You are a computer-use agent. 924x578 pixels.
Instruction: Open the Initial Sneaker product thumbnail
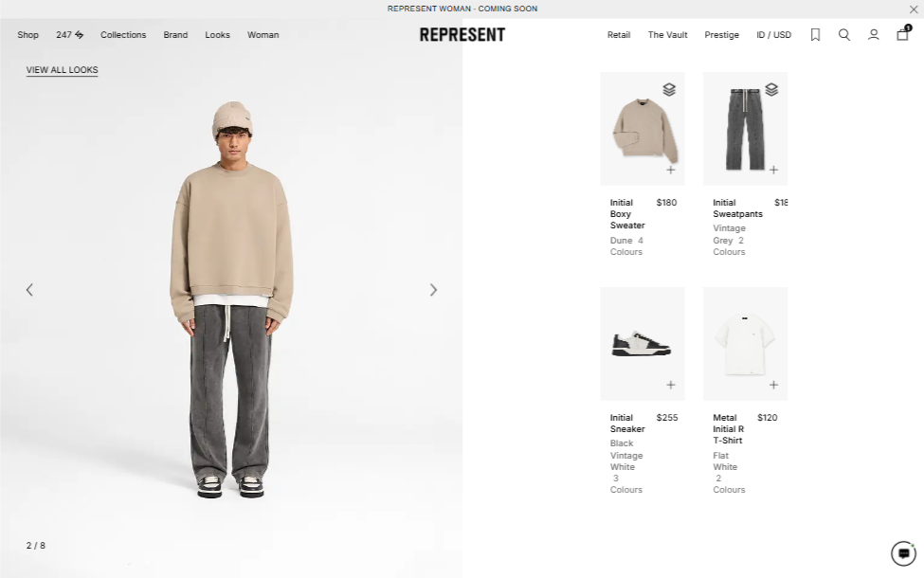tap(643, 344)
